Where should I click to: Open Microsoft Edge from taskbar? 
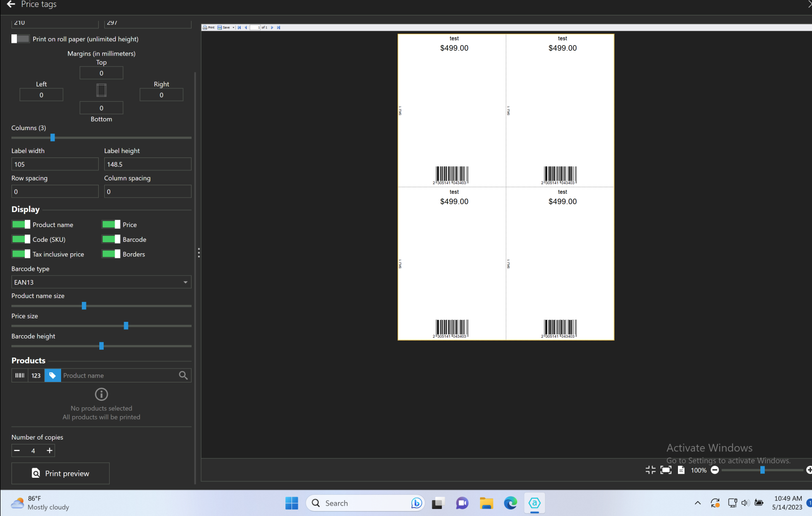coord(510,503)
